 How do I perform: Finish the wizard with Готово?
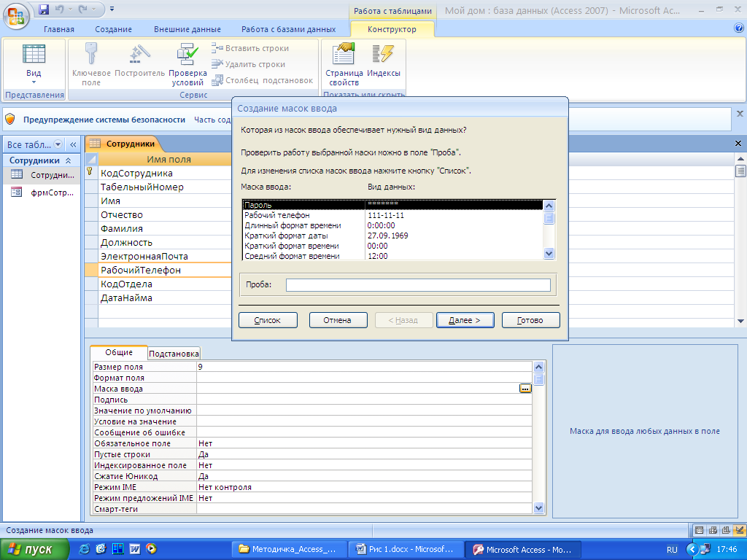(x=530, y=320)
